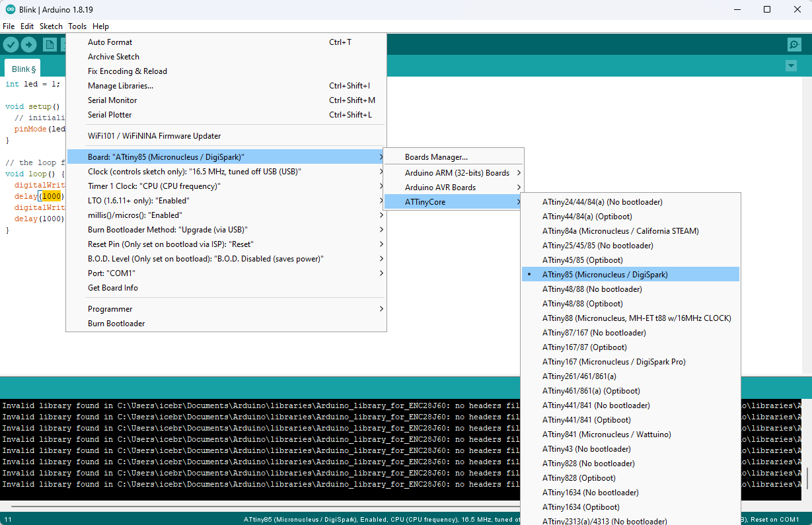Click the console vertical scrollbar thumb

coord(807,477)
